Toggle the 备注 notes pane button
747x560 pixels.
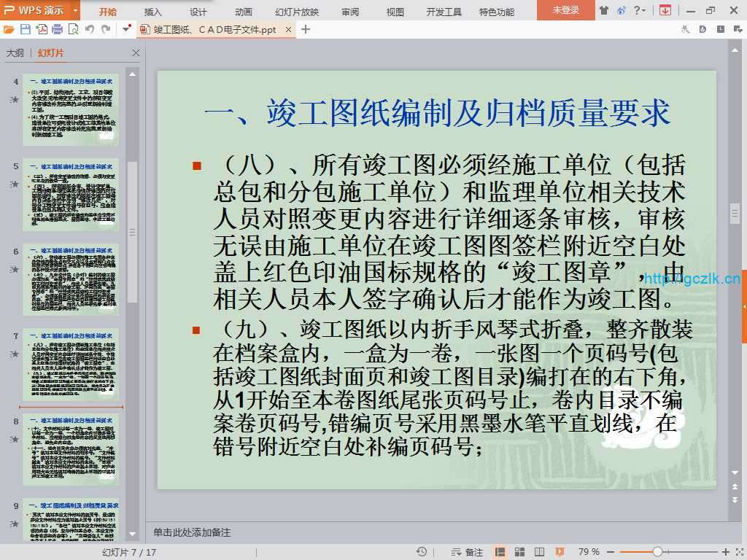coord(468,552)
